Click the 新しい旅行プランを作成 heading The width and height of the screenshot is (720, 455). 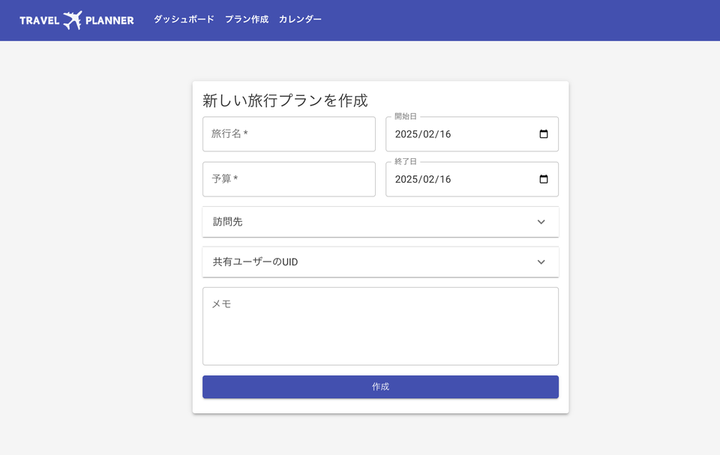coord(285,100)
